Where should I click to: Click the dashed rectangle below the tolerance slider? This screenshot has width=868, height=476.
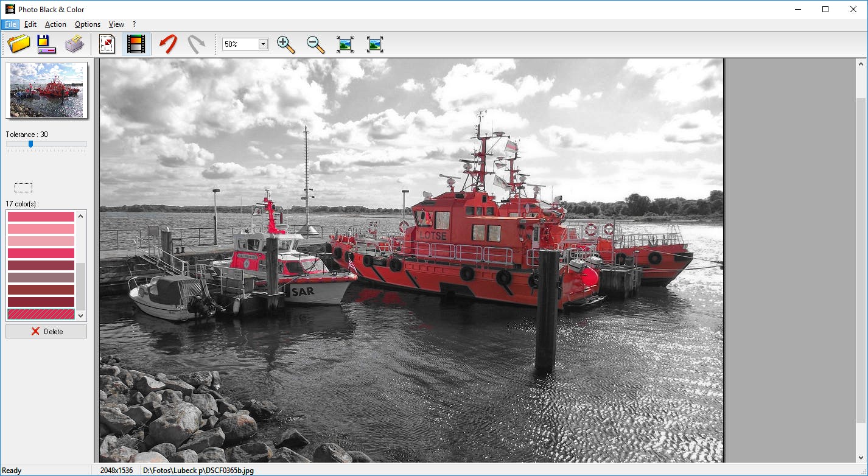(23, 187)
